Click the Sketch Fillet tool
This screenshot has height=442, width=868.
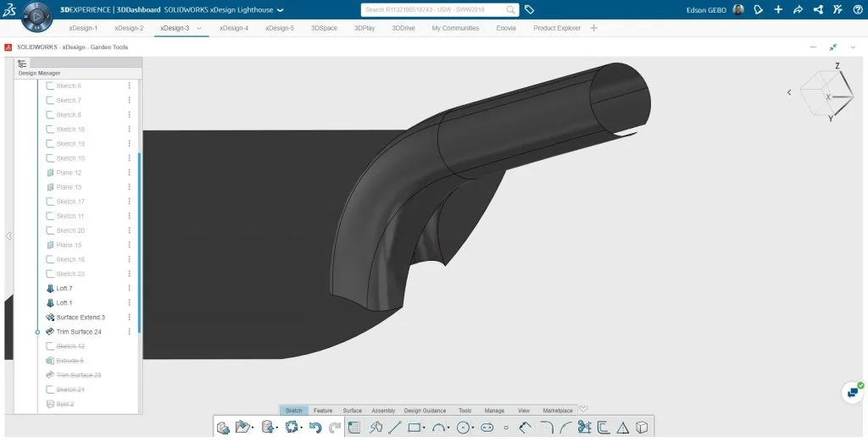(x=546, y=428)
